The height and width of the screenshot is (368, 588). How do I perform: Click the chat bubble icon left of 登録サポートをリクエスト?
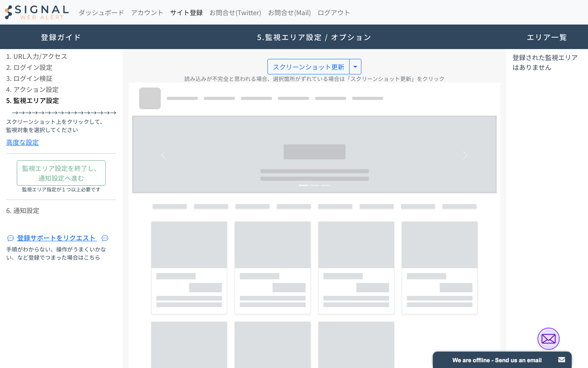point(11,238)
